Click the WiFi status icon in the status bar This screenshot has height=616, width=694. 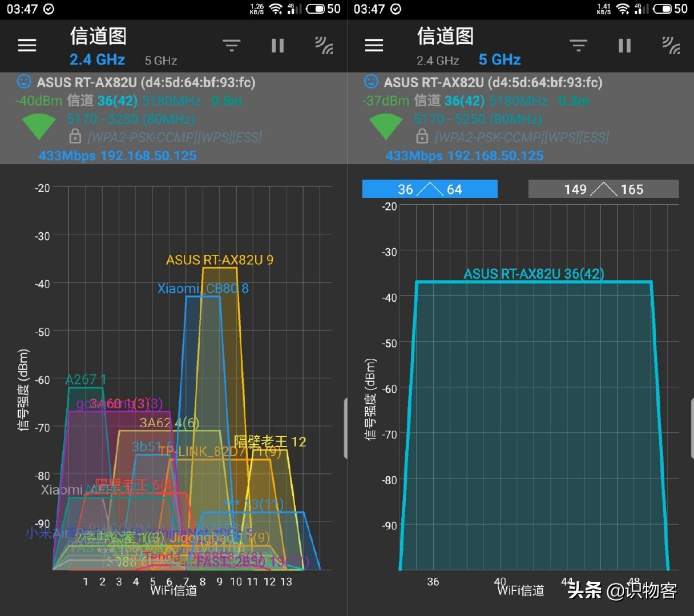275,9
